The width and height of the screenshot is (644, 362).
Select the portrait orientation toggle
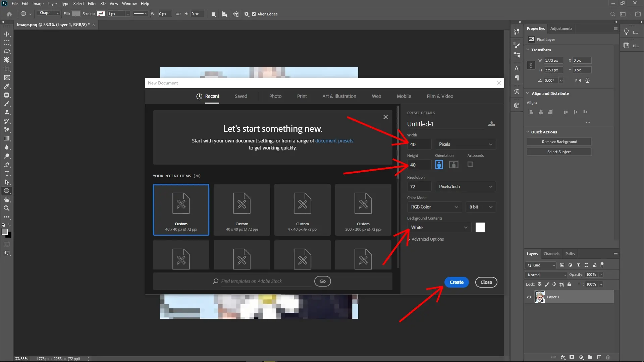click(439, 164)
